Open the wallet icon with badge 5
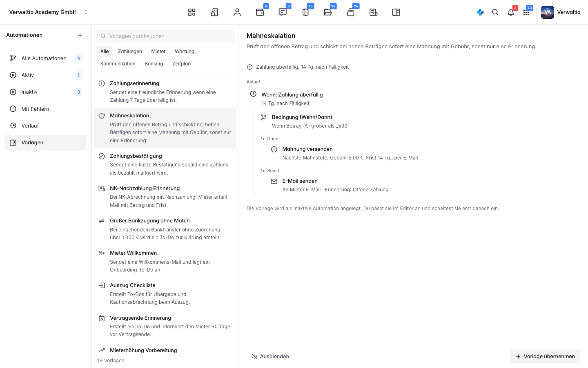 (x=260, y=12)
